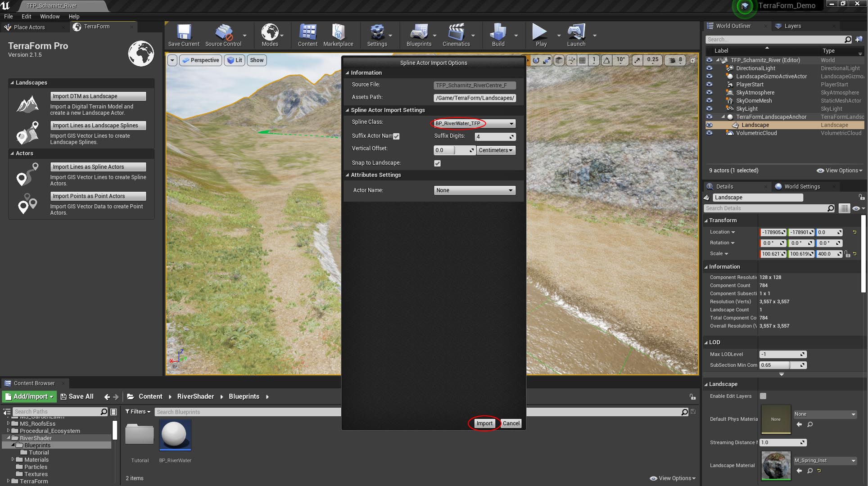
Task: Open the Actor Name dropdown
Action: pyautogui.click(x=474, y=190)
